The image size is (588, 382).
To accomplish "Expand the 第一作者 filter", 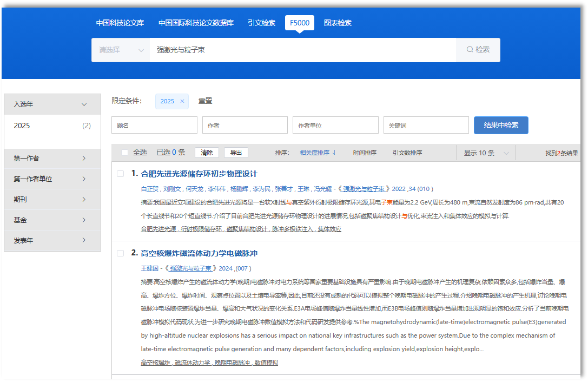I will (x=84, y=159).
